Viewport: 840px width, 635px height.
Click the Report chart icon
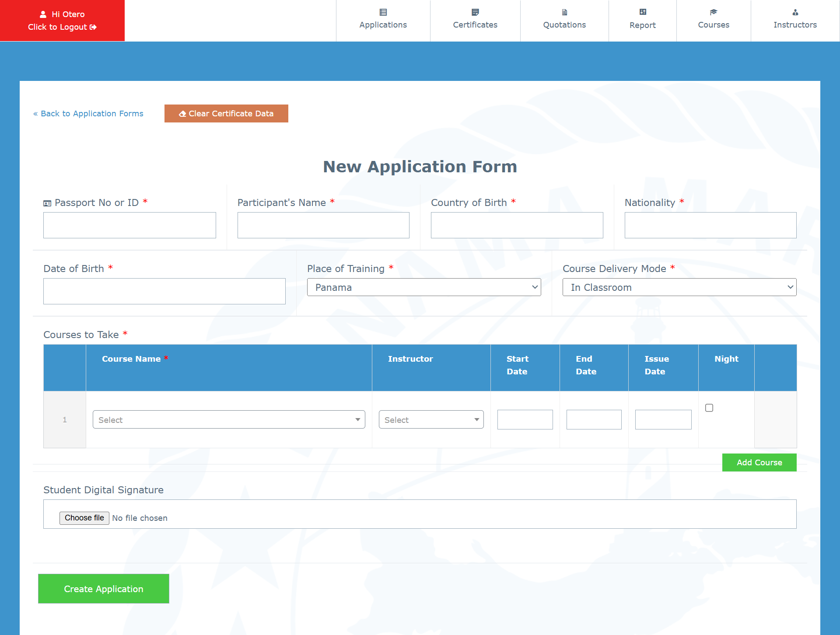643,12
